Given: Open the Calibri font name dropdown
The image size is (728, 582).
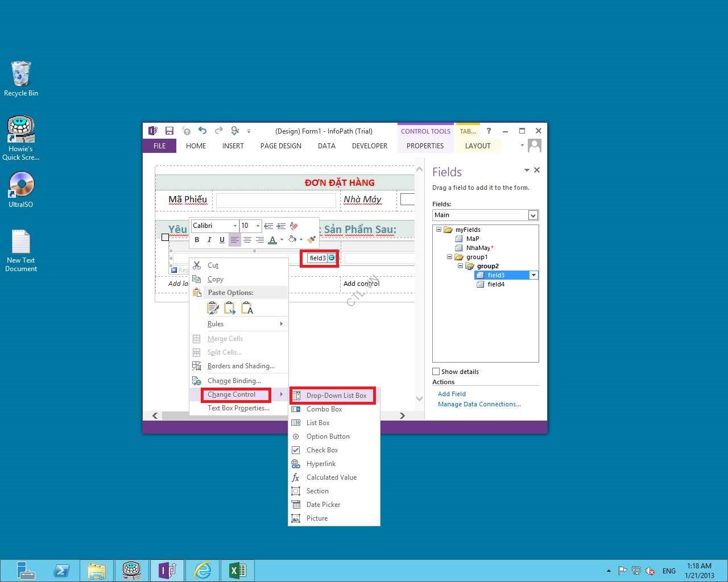Looking at the screenshot, I should pyautogui.click(x=235, y=226).
